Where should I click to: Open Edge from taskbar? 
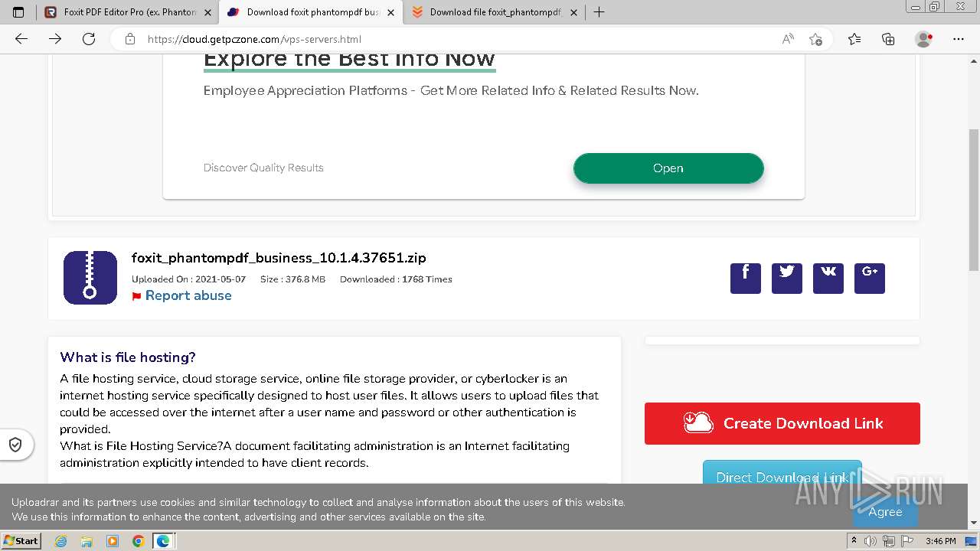click(x=163, y=541)
